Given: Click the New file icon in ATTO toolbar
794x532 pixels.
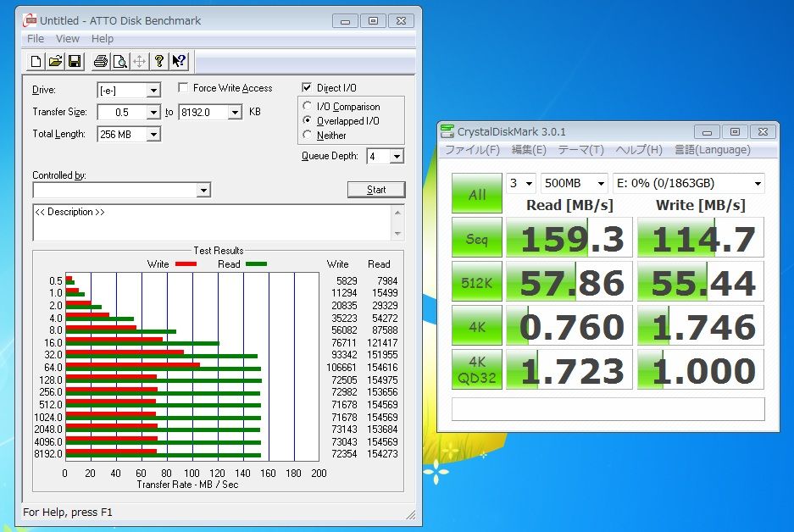Looking at the screenshot, I should pos(36,62).
